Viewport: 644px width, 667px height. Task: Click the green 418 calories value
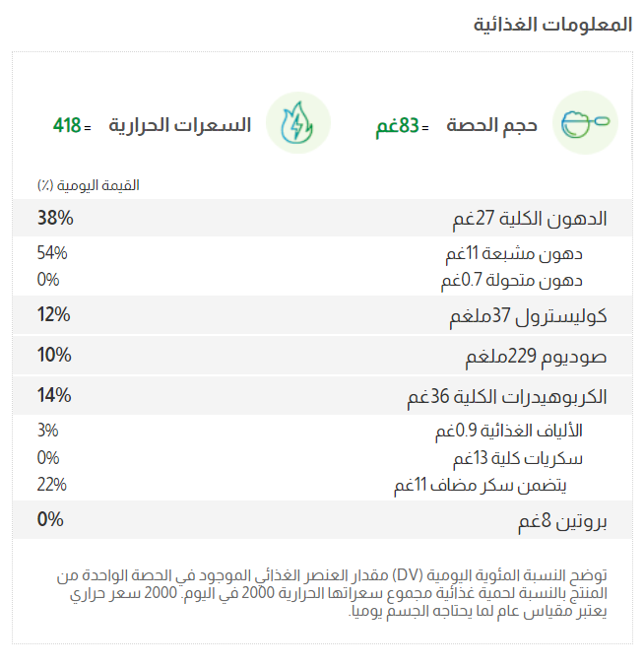coord(67,126)
